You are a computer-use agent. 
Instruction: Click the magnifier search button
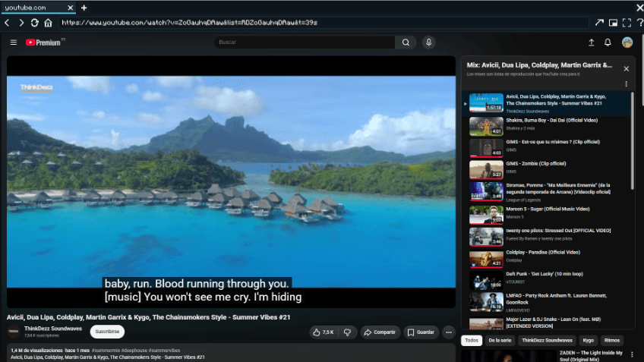tap(406, 42)
